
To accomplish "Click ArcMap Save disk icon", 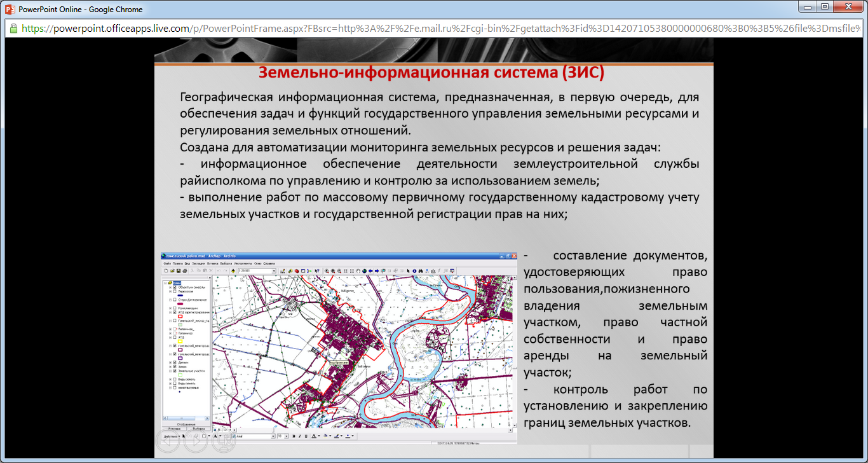I will (179, 271).
